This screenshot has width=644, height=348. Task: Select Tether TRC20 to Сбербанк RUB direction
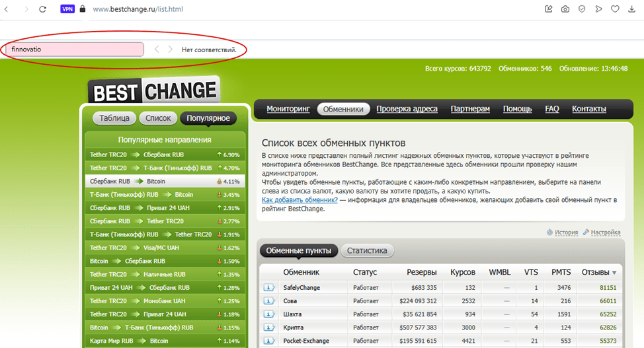point(165,155)
